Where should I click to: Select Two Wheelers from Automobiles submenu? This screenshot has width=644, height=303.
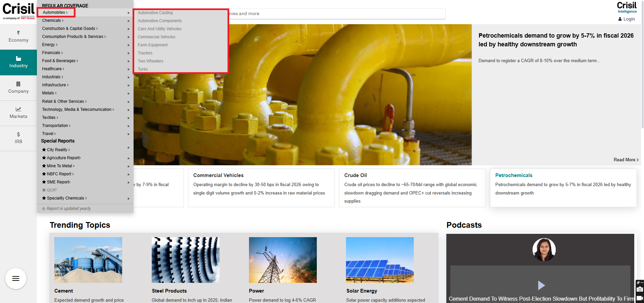tap(150, 61)
